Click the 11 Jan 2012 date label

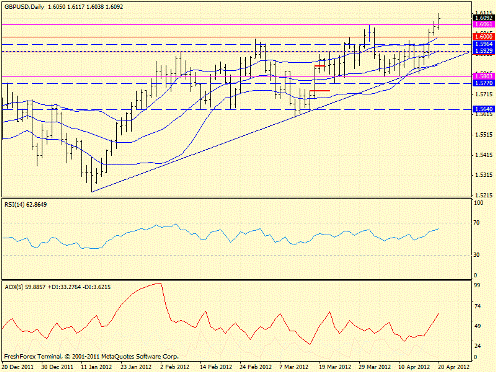coord(97,367)
